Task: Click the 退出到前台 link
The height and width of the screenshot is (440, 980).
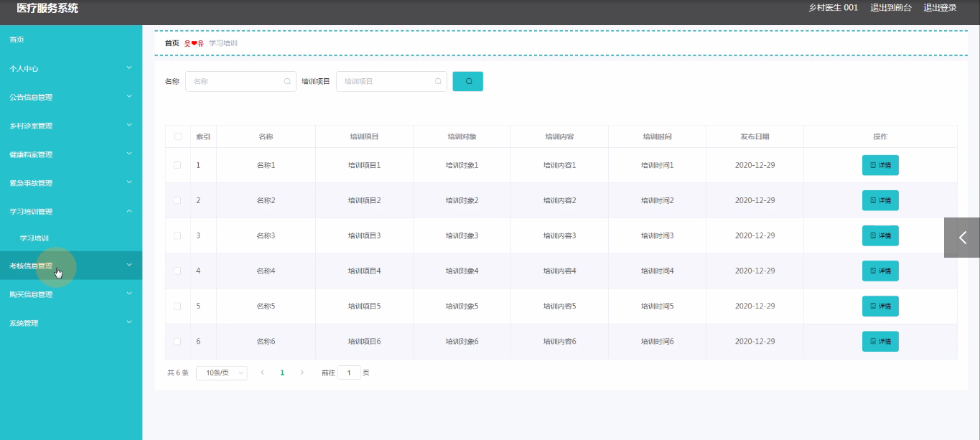Action: 891,8
